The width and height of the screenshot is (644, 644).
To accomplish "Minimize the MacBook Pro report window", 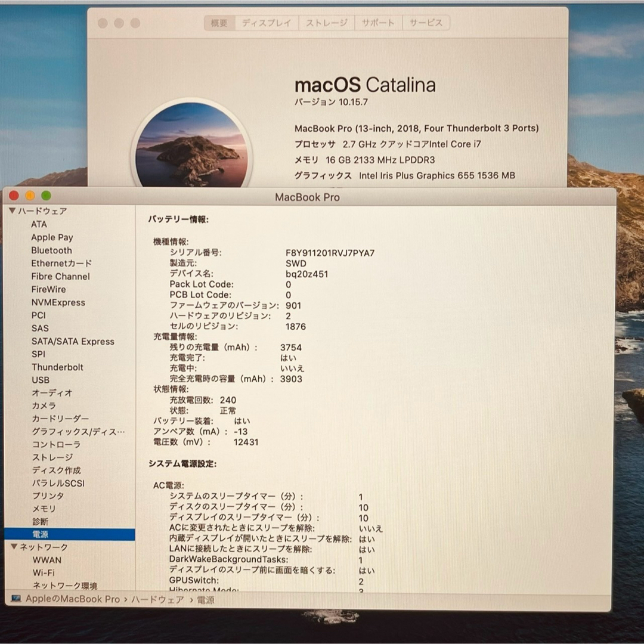I will click(30, 196).
